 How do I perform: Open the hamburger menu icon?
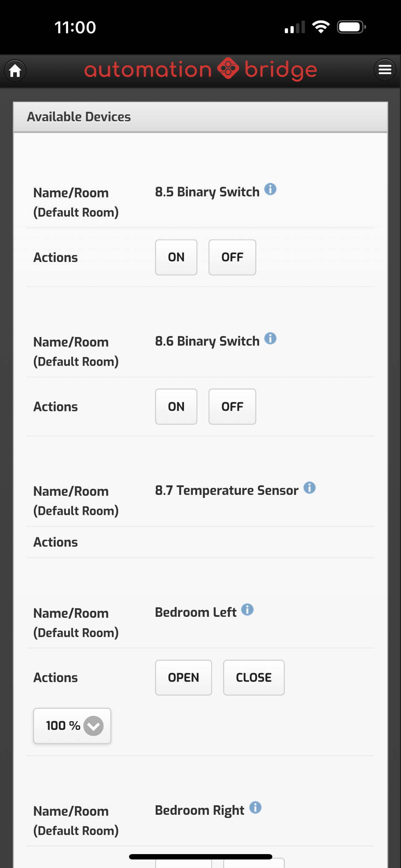tap(385, 69)
